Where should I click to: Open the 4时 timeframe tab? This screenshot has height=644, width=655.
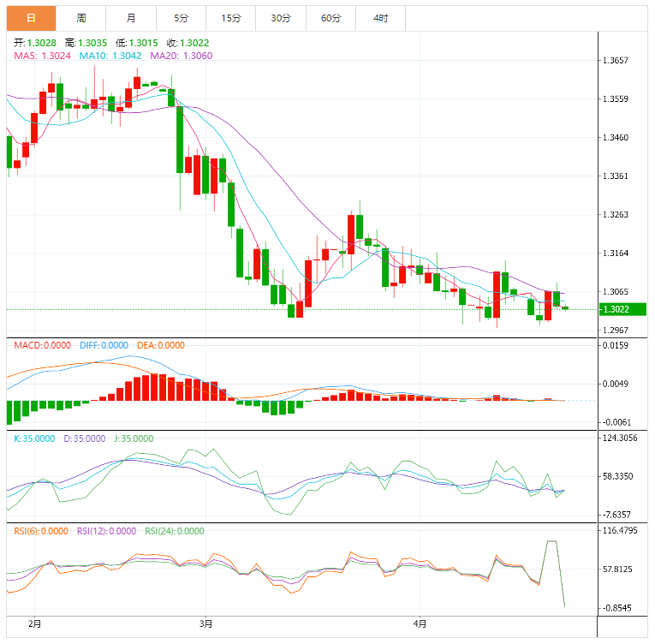click(x=380, y=18)
